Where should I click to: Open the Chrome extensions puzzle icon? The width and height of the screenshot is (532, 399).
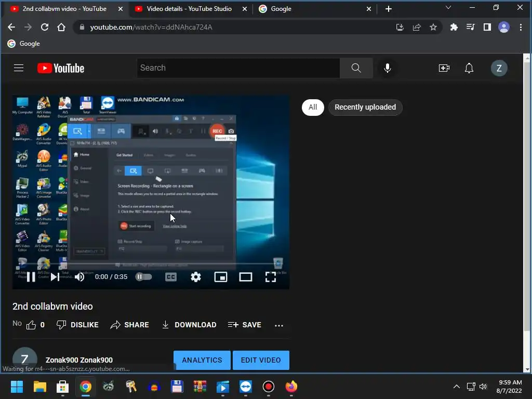pyautogui.click(x=454, y=27)
